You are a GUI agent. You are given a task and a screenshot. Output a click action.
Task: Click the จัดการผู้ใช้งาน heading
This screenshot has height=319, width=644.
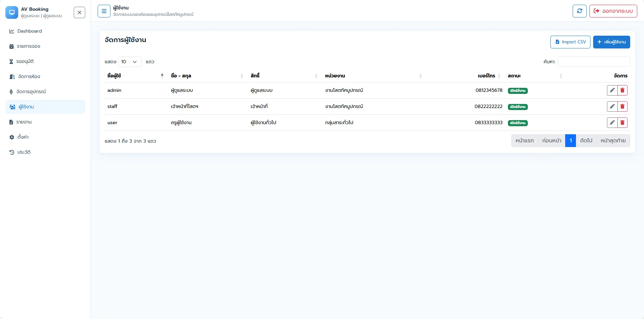(x=125, y=40)
